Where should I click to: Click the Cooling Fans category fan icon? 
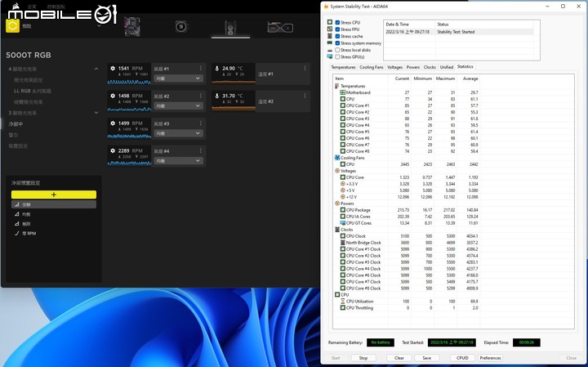click(336, 158)
